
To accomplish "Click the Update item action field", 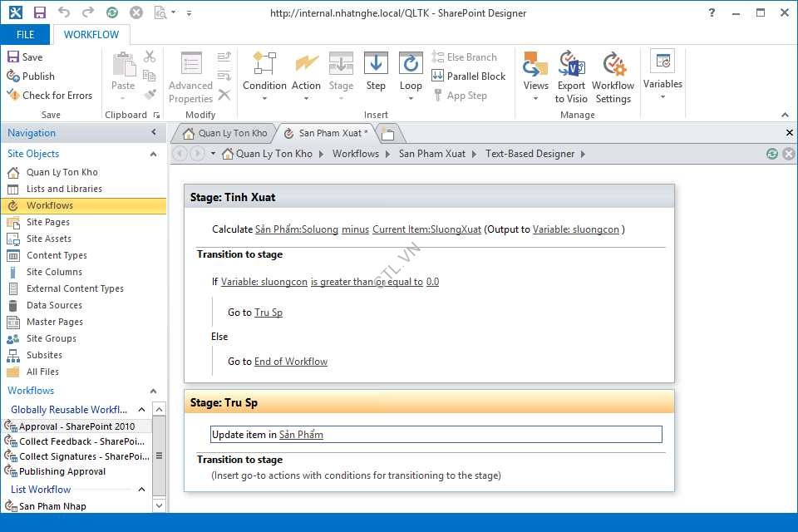I will click(436, 434).
